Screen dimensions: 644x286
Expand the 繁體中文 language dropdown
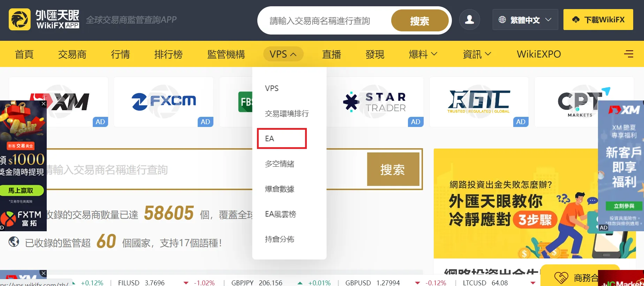click(x=525, y=20)
